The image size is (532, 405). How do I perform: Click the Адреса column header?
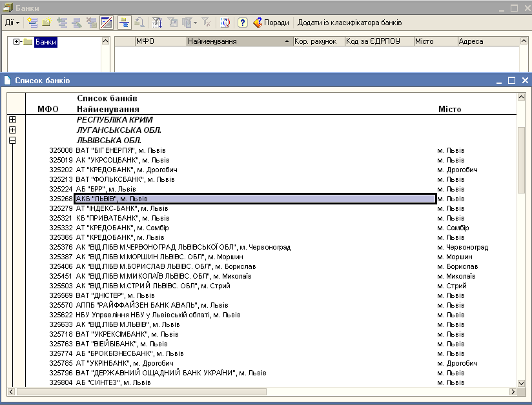[489, 41]
